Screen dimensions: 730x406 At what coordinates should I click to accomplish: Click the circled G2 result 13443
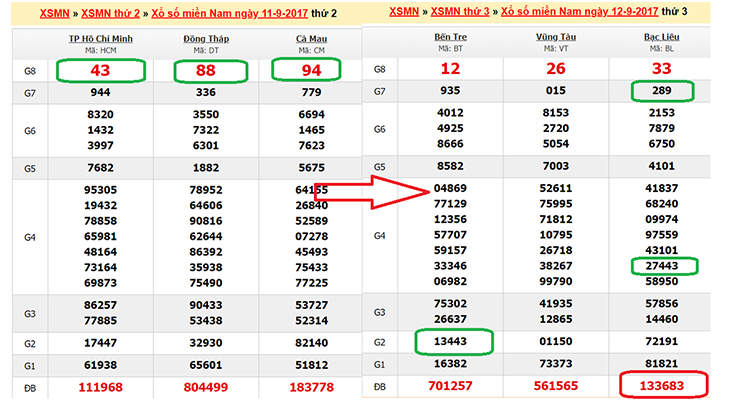click(450, 342)
